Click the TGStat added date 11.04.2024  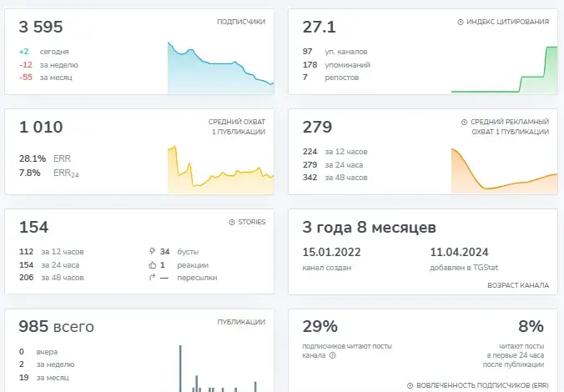click(460, 252)
